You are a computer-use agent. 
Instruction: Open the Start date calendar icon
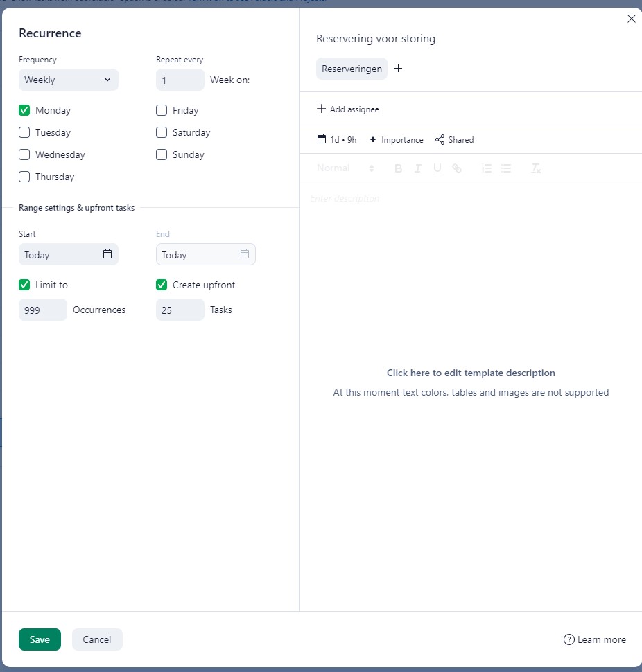click(107, 254)
